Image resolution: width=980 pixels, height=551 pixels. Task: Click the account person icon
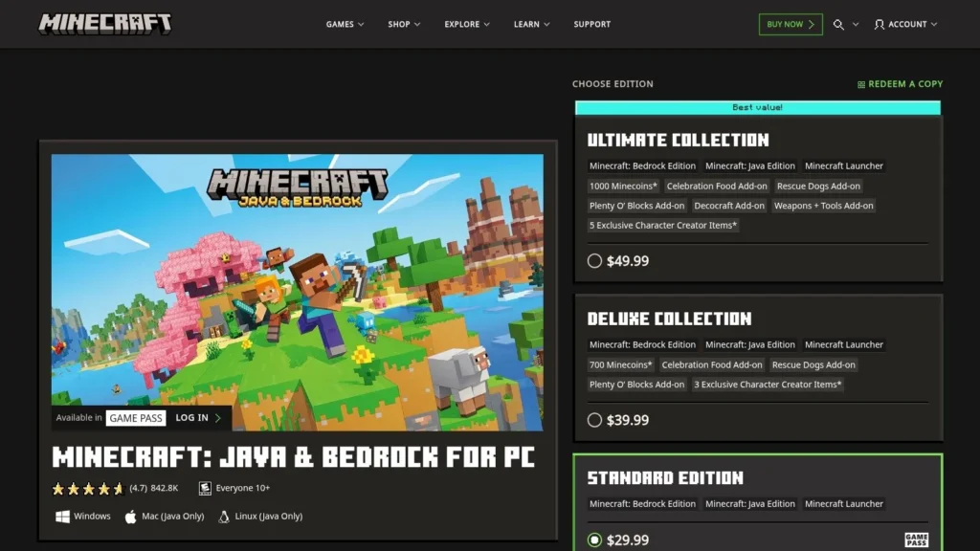point(879,24)
